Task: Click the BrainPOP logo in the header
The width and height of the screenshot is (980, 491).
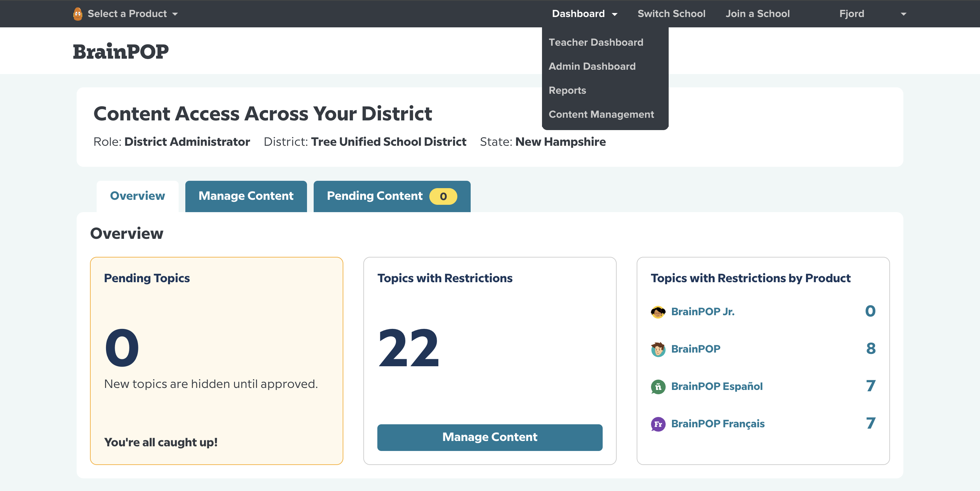Action: [121, 51]
